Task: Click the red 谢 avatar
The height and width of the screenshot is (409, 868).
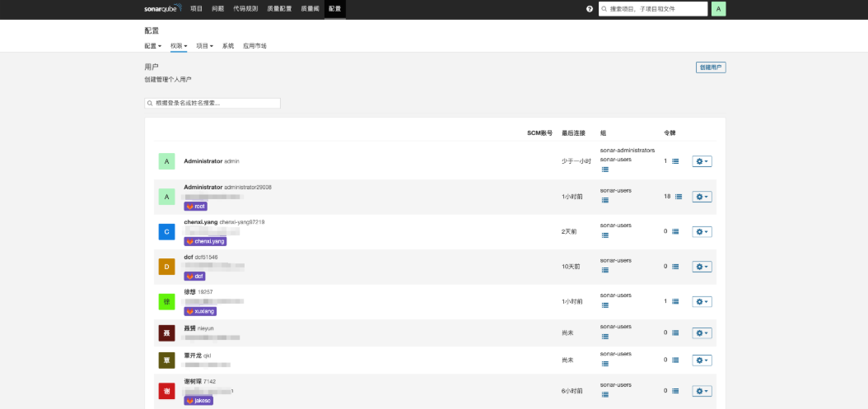Action: (166, 391)
